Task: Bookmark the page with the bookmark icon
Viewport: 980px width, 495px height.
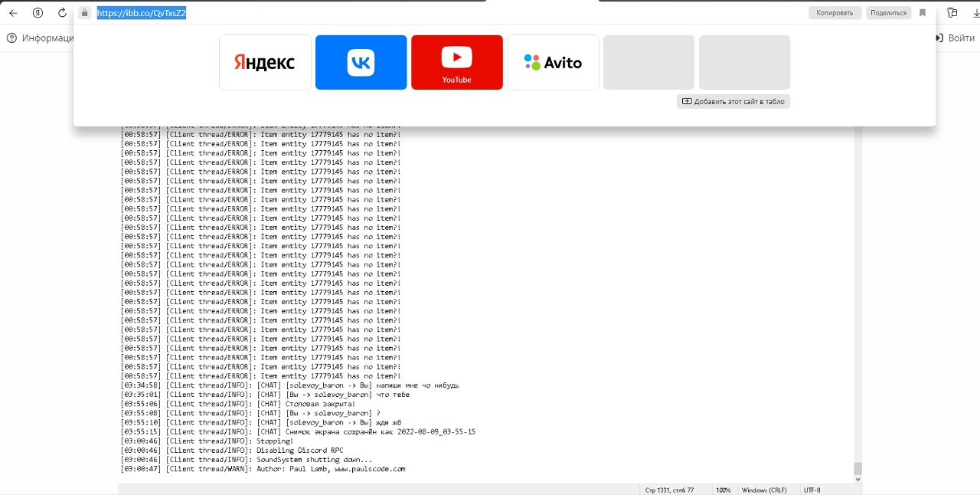Action: (923, 13)
